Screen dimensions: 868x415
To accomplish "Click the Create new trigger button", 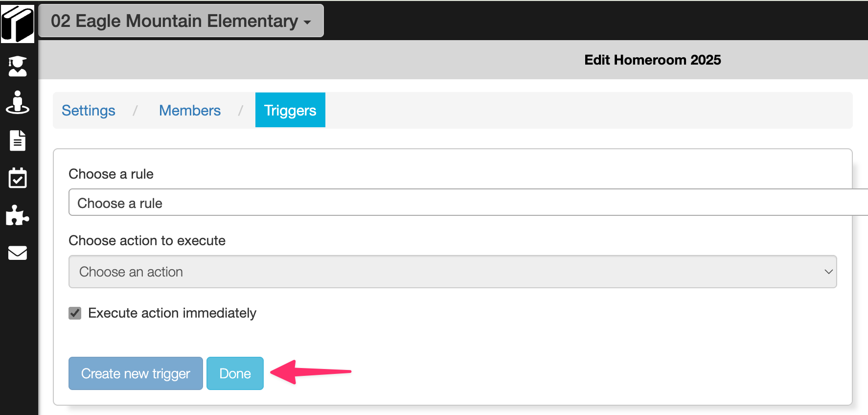I will click(x=136, y=373).
